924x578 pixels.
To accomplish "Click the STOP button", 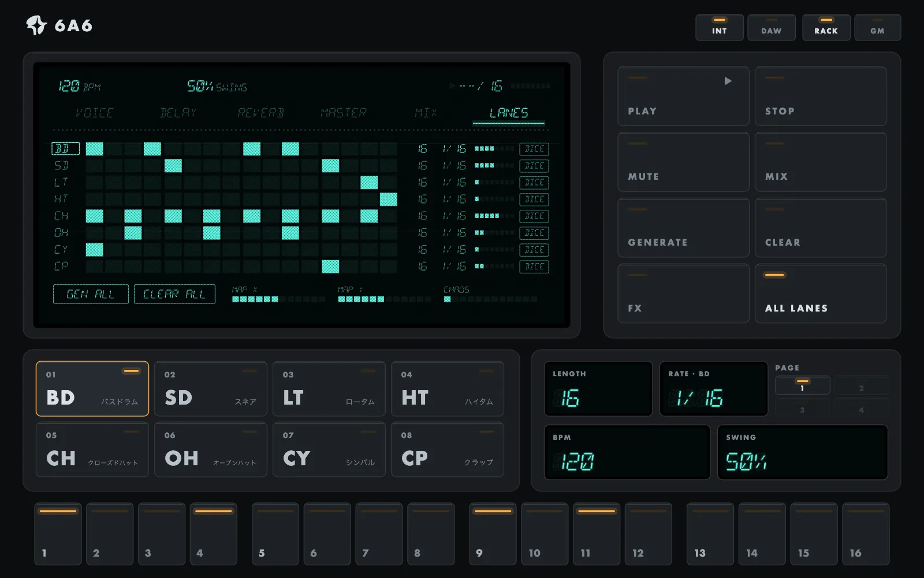I will tap(821, 96).
